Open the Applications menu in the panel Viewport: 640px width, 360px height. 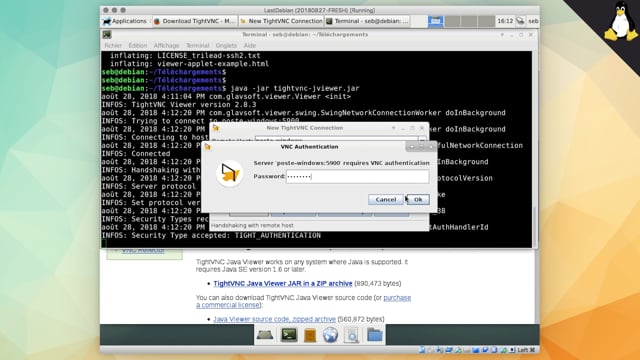coord(125,21)
